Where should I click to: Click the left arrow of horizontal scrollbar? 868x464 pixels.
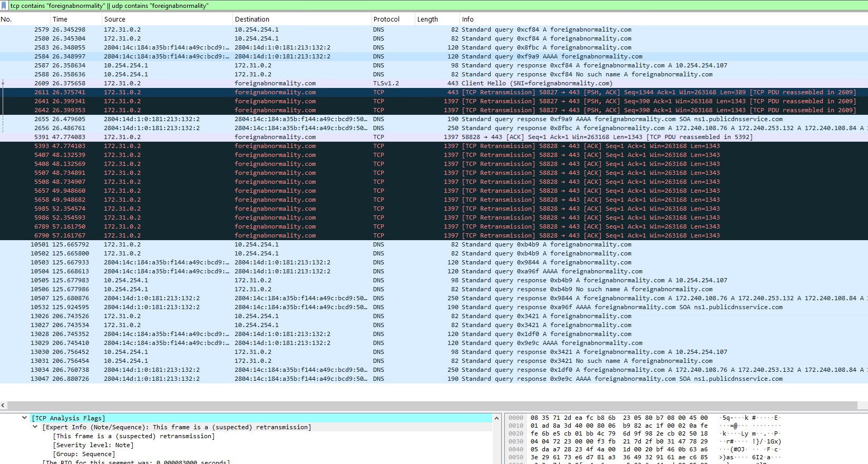(3, 406)
